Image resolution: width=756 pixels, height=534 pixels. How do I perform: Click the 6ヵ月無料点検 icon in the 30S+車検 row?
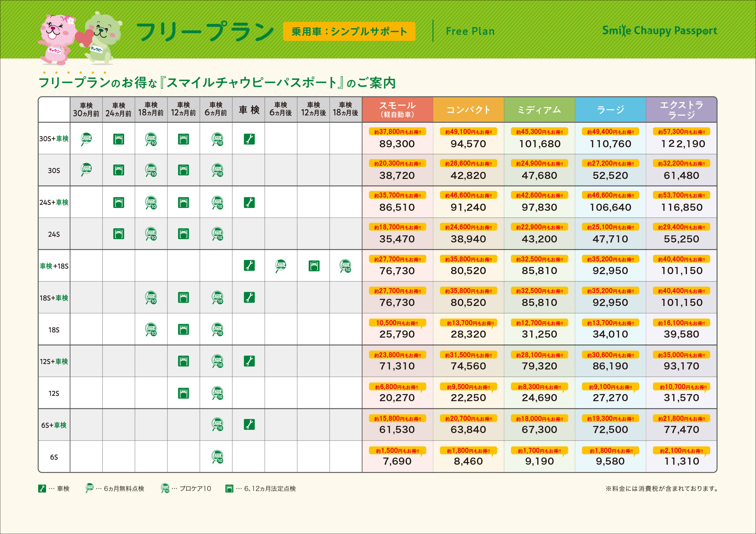86,139
